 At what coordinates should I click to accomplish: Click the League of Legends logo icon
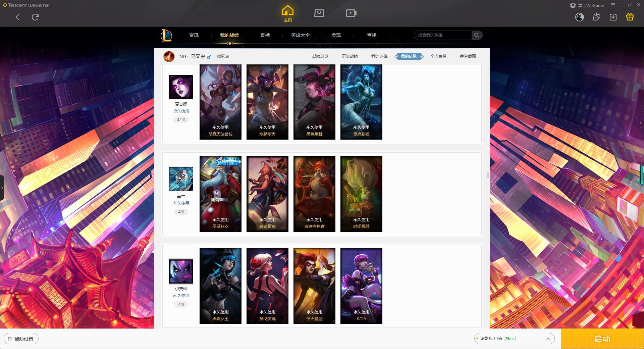pos(166,35)
